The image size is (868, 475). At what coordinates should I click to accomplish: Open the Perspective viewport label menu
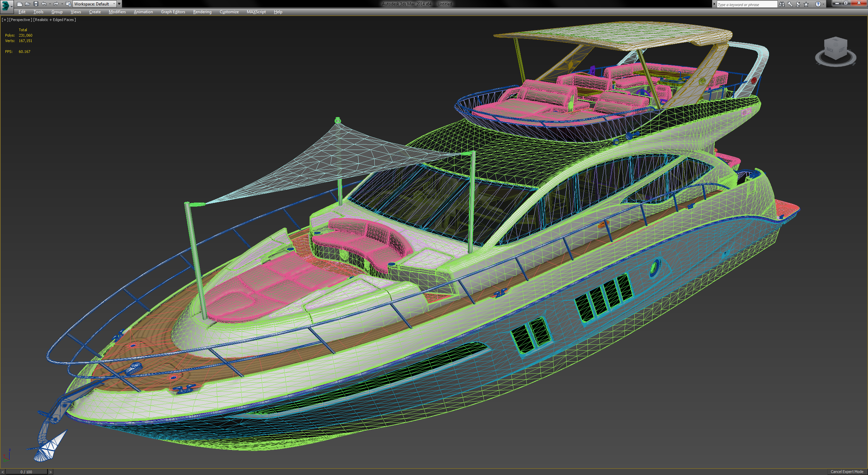[x=20, y=20]
